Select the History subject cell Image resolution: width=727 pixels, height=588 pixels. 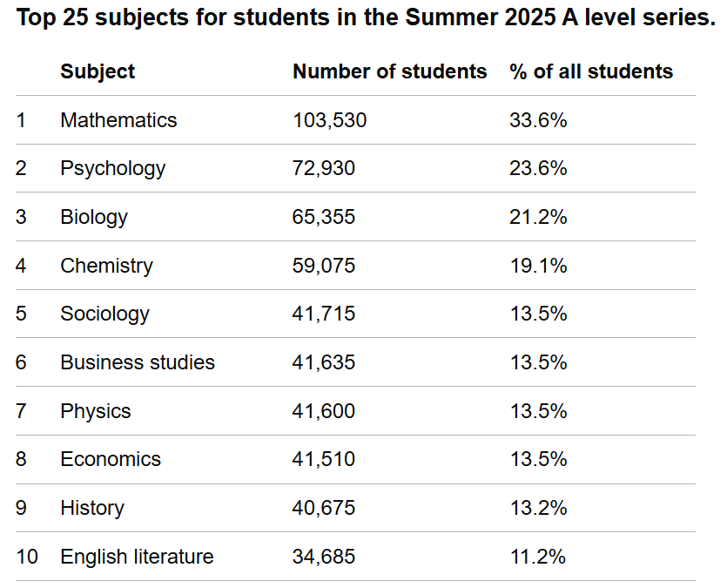pyautogui.click(x=92, y=508)
